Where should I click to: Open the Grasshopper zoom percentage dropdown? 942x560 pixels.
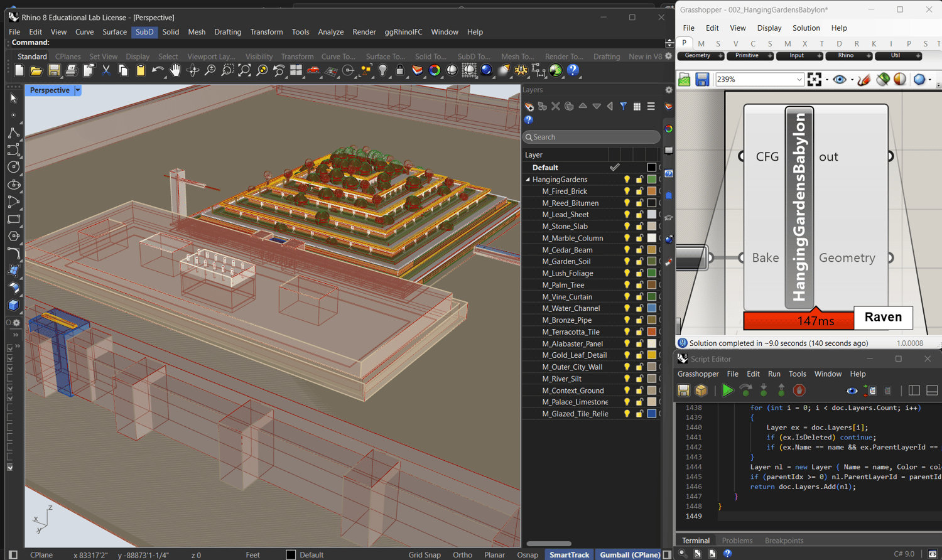(x=799, y=80)
